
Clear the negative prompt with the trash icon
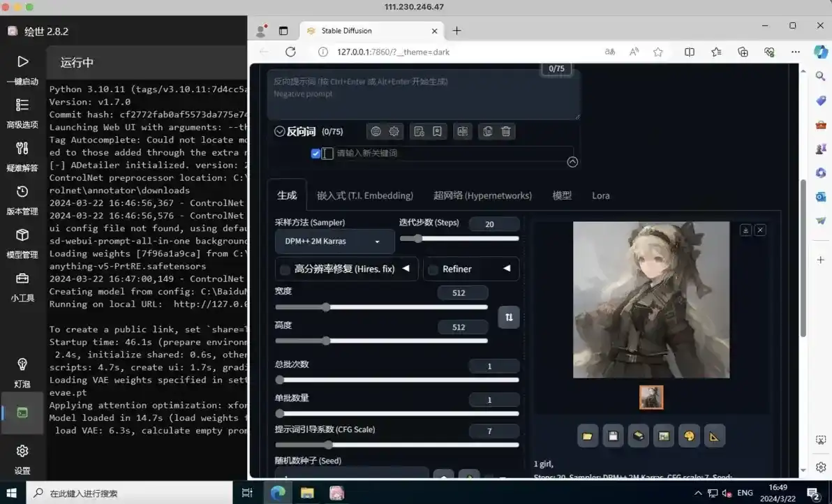(x=505, y=131)
